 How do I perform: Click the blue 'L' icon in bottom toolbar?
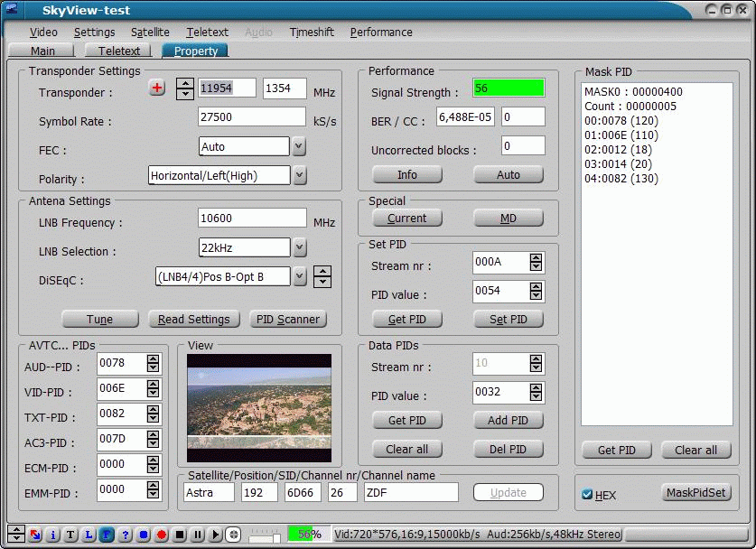pos(89,535)
